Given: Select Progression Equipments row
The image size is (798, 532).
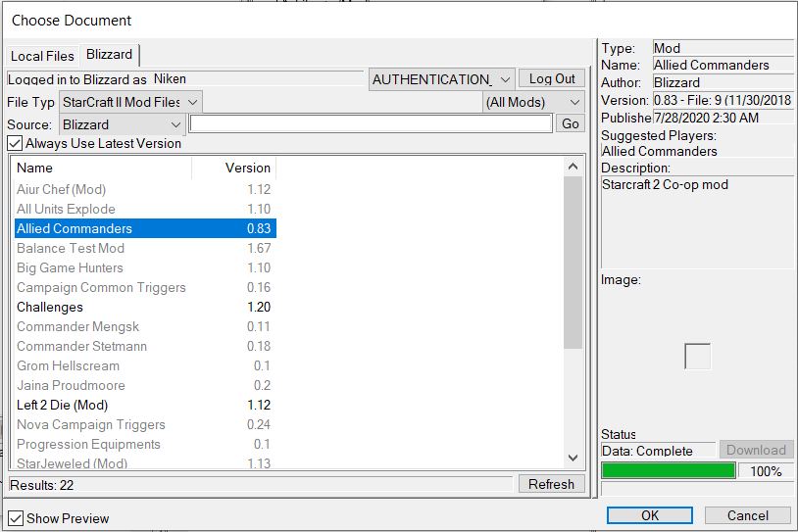Looking at the screenshot, I should [x=145, y=444].
